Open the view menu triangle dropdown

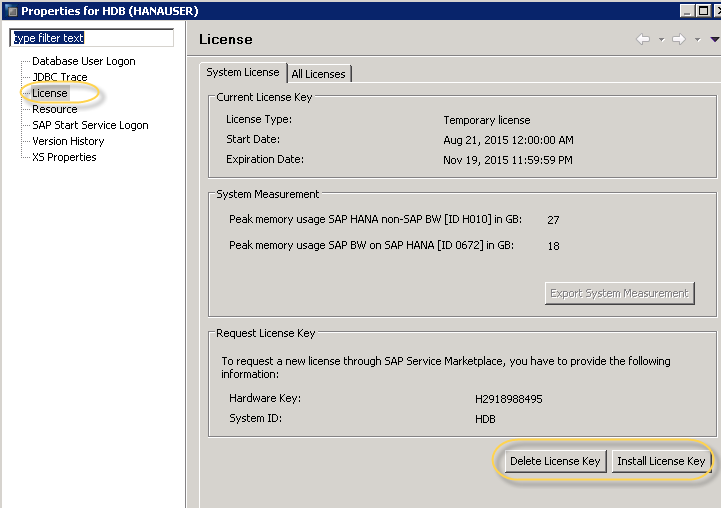(x=714, y=40)
